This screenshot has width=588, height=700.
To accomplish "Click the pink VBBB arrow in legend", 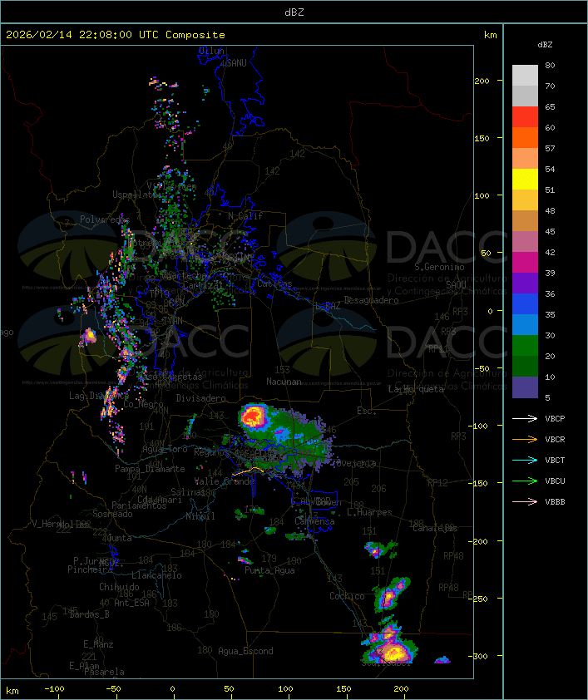I will tap(525, 501).
